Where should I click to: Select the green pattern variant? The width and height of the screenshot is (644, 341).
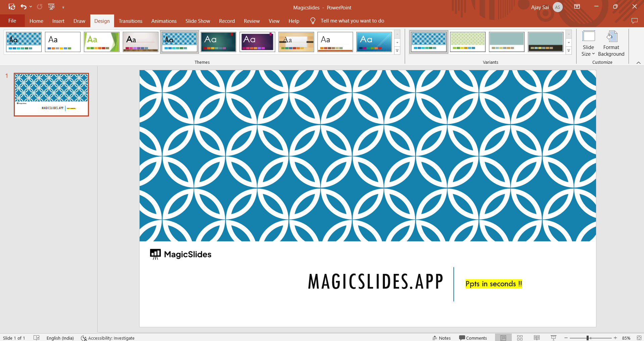468,42
